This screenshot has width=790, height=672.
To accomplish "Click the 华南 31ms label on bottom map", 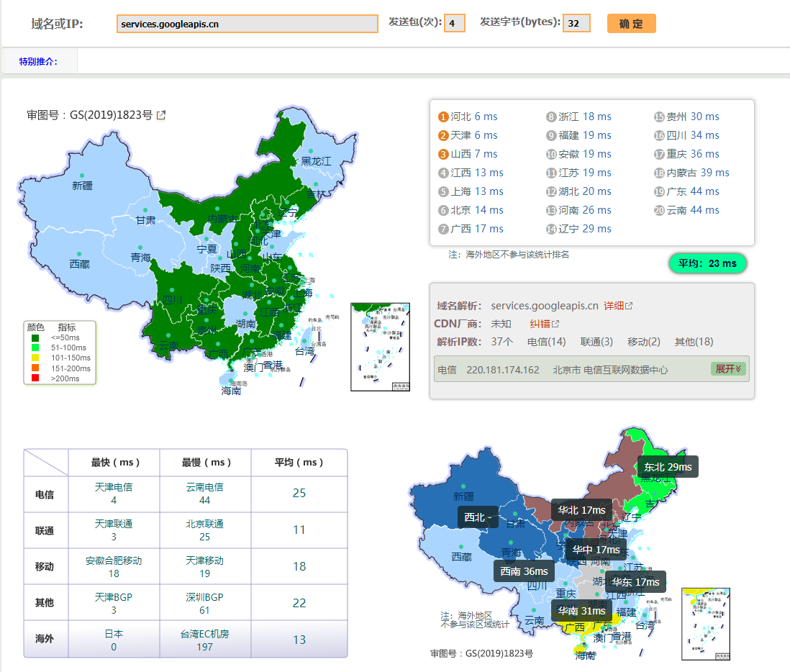I will point(581,610).
